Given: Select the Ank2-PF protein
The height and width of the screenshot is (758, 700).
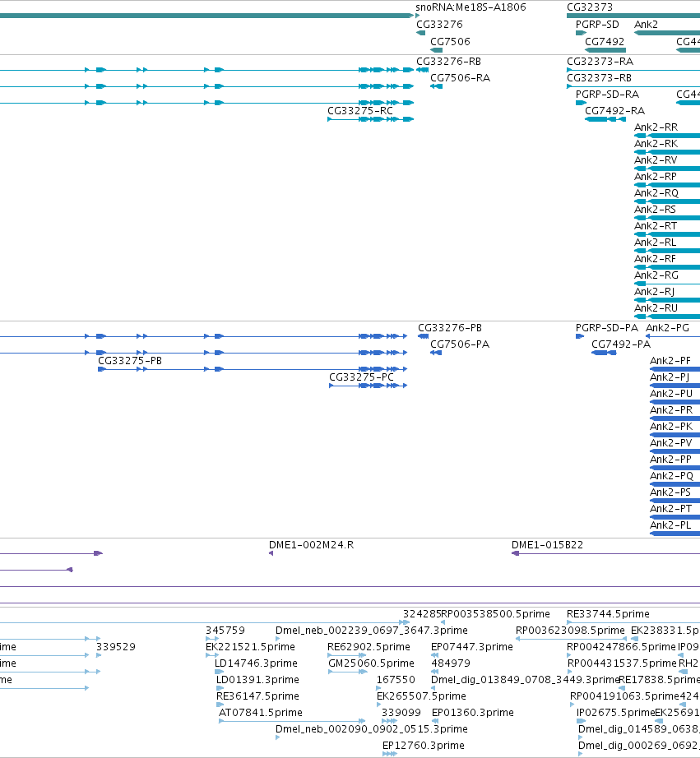Looking at the screenshot, I should pyautogui.click(x=675, y=369).
